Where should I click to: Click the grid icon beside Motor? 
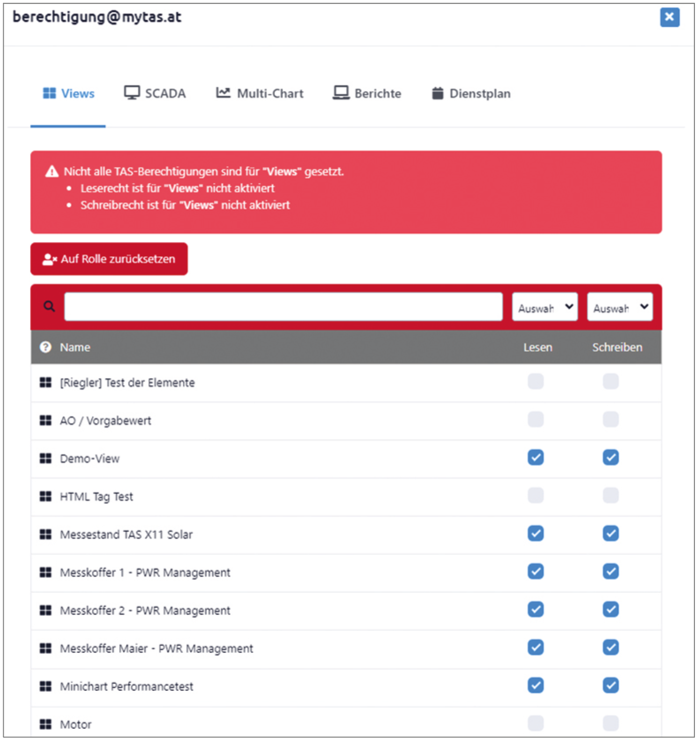pyautogui.click(x=45, y=724)
